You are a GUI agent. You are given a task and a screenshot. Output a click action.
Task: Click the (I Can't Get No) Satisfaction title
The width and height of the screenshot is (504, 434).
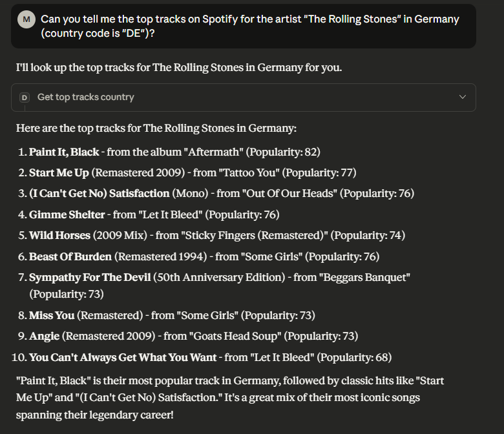coord(100,194)
